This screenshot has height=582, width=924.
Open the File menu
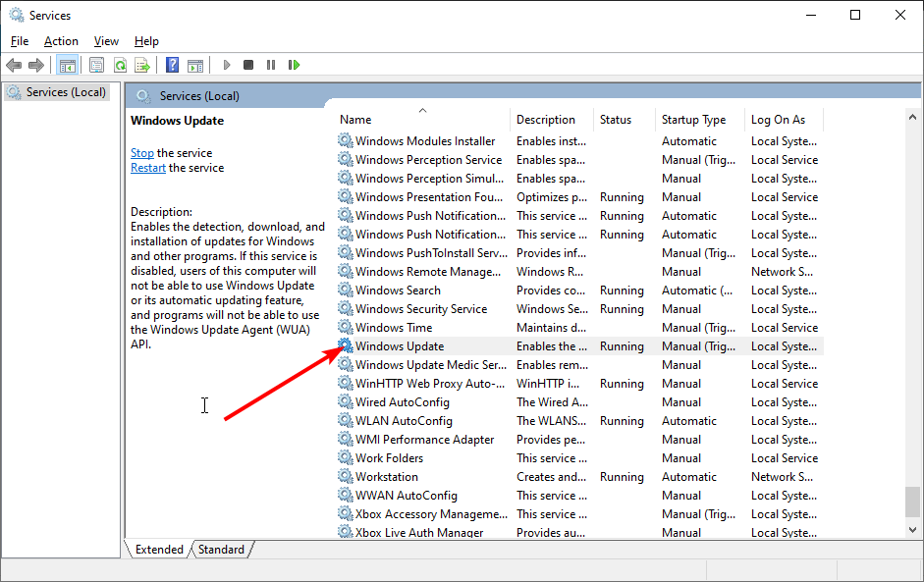[x=20, y=41]
